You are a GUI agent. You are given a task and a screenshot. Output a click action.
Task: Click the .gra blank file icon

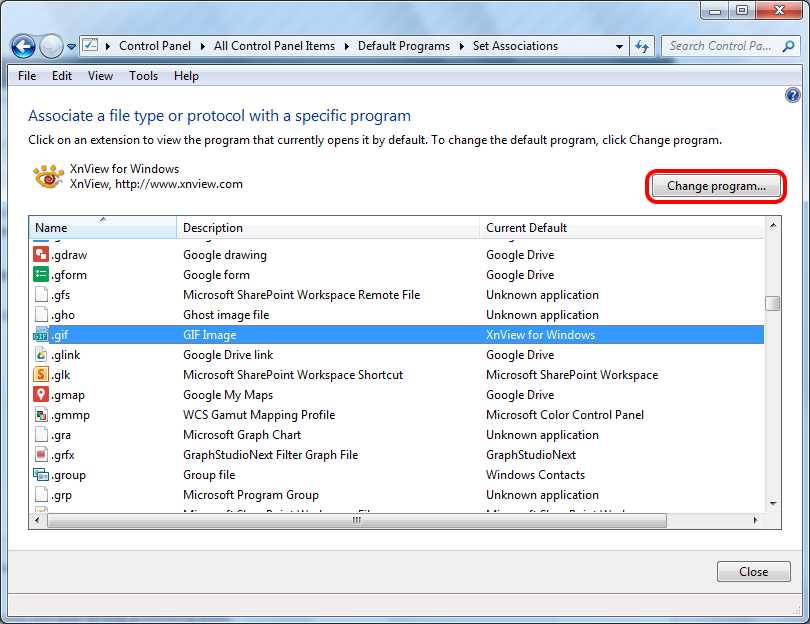coord(41,434)
